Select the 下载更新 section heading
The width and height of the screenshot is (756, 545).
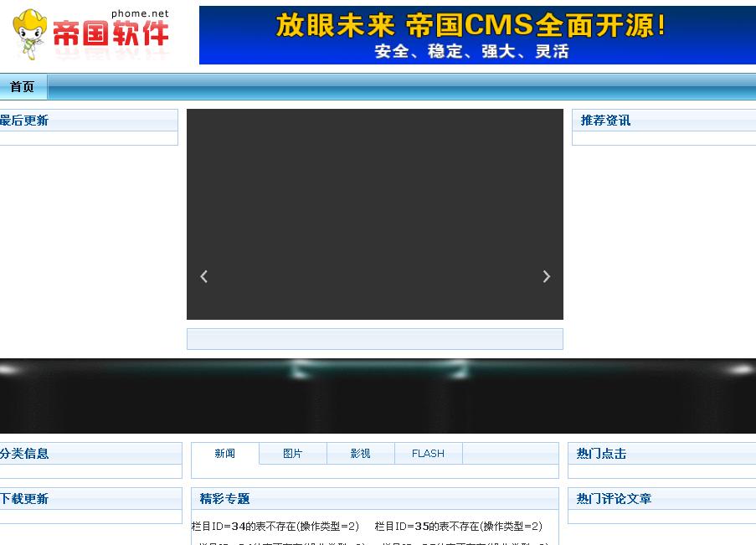(x=24, y=499)
